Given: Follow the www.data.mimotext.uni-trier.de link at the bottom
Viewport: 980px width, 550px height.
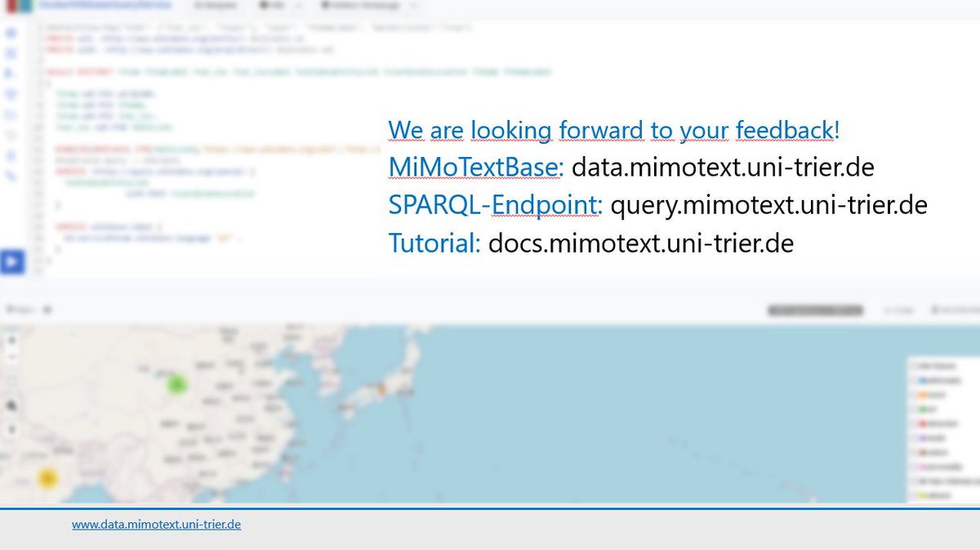Looking at the screenshot, I should 157,524.
